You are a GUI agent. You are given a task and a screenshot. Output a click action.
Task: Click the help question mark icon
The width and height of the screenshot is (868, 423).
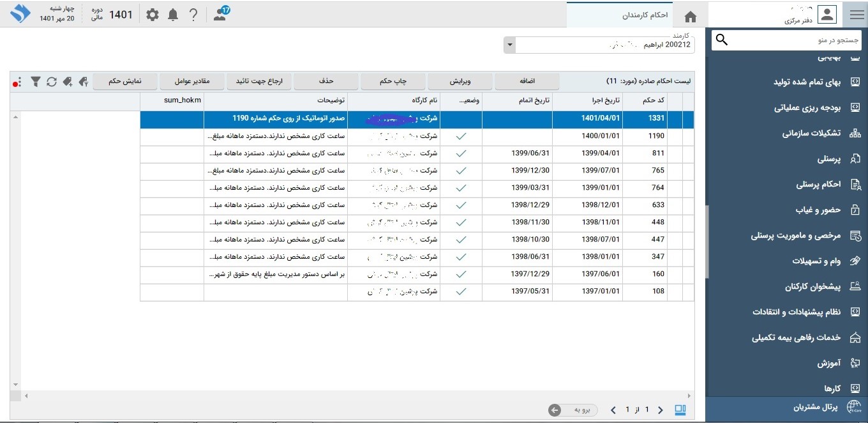click(x=194, y=15)
